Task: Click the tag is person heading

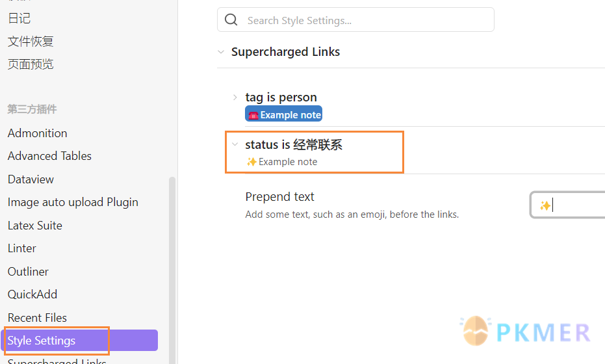Action: 281,97
